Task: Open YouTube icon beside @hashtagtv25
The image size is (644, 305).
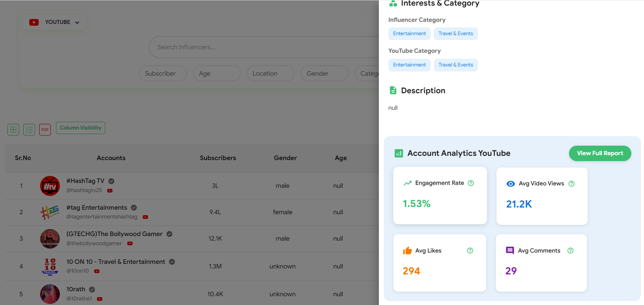Action: tap(110, 191)
